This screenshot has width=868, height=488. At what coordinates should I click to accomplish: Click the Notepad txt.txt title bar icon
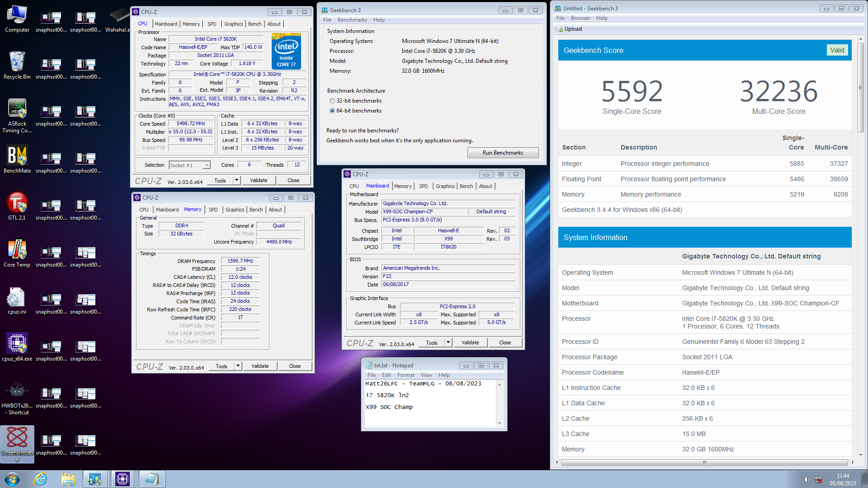369,365
